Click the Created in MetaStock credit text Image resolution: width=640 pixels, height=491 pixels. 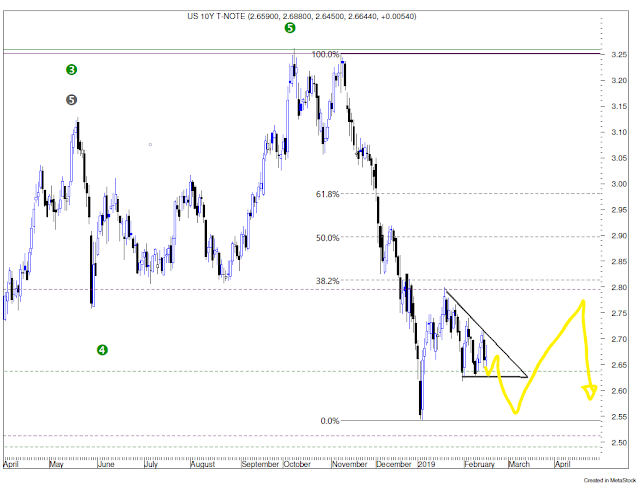[610, 480]
